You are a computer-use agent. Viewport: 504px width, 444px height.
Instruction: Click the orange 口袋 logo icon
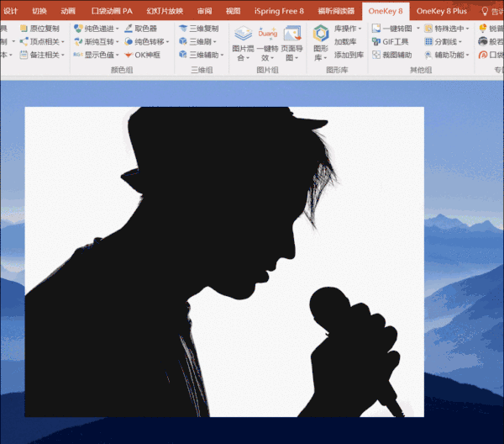coord(482,55)
